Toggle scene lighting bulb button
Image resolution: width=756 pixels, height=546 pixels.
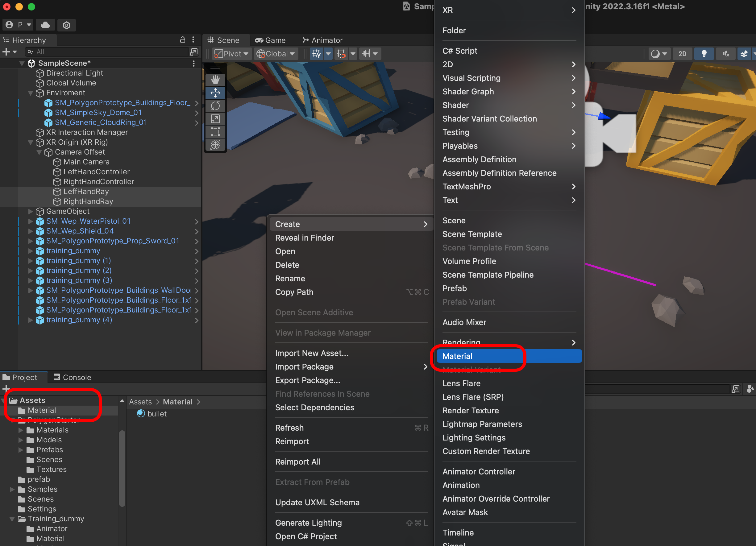[x=704, y=54]
